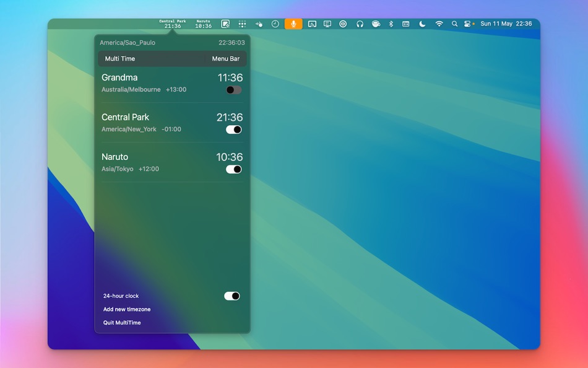Turn off the 24-hour clock switch
The height and width of the screenshot is (368, 588).
coord(231,296)
